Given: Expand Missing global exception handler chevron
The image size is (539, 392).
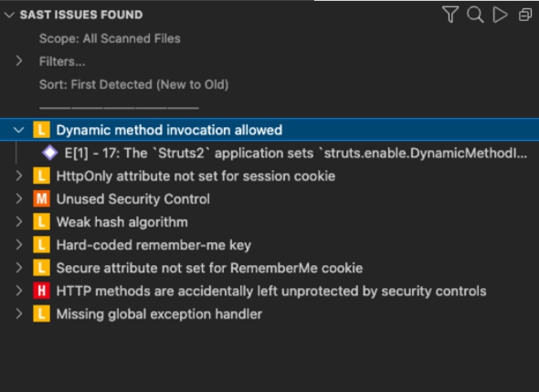Looking at the screenshot, I should click(19, 314).
